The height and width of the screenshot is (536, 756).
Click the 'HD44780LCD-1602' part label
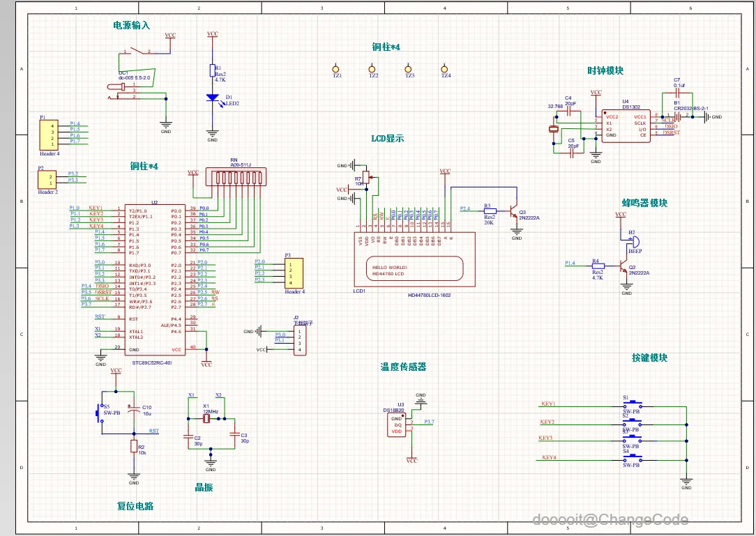tap(429, 295)
